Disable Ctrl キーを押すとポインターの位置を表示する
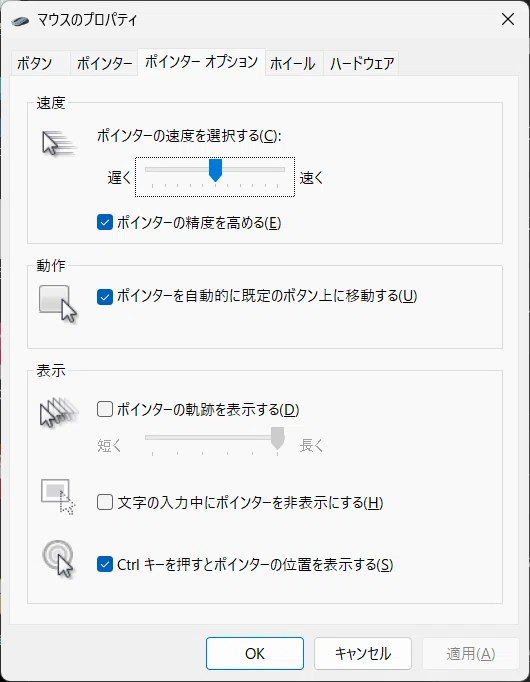Screen dimensions: 530x682 point(105,565)
